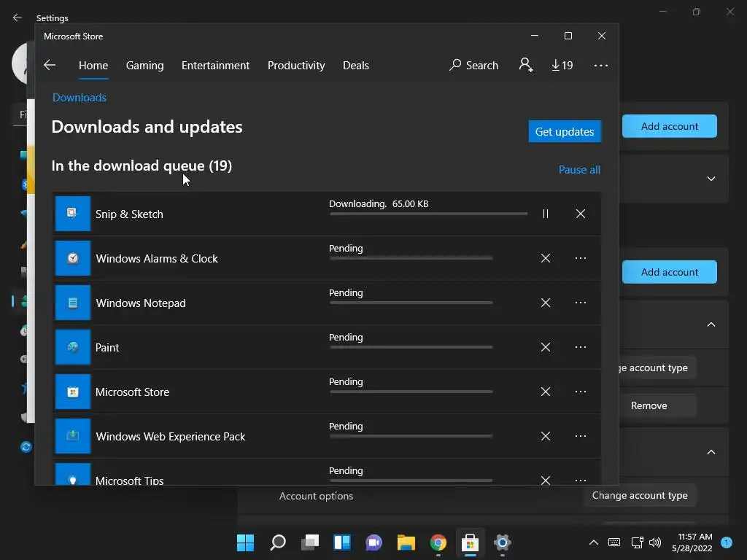This screenshot has height=560, width=747.
Task: Click the upper Add account button in Settings
Action: point(670,126)
